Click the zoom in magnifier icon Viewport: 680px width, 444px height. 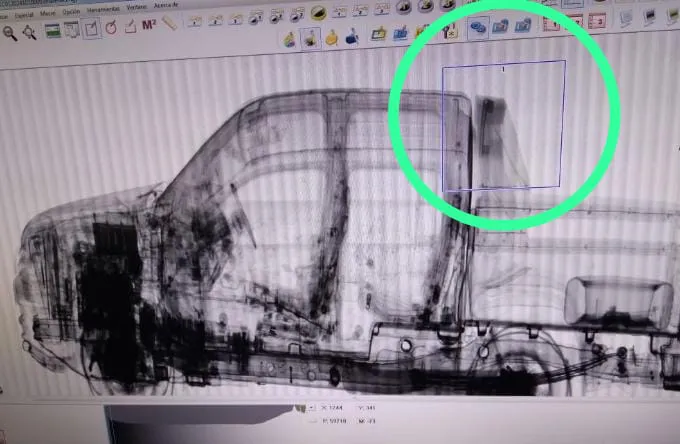(x=10, y=32)
